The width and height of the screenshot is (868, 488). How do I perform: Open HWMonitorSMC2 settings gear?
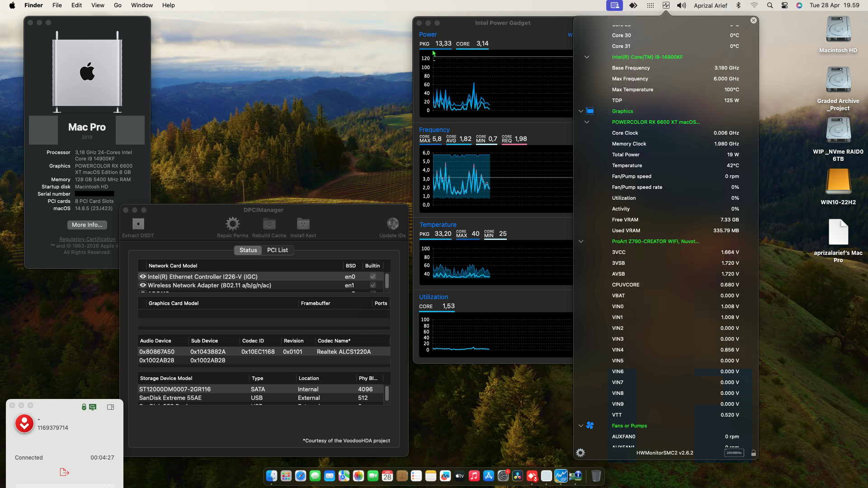coord(580,453)
